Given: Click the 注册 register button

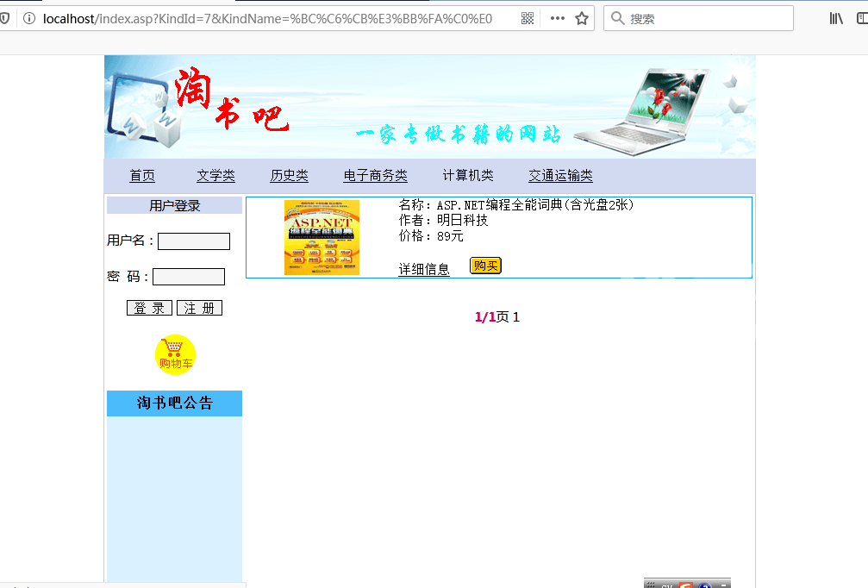Looking at the screenshot, I should tap(199, 309).
